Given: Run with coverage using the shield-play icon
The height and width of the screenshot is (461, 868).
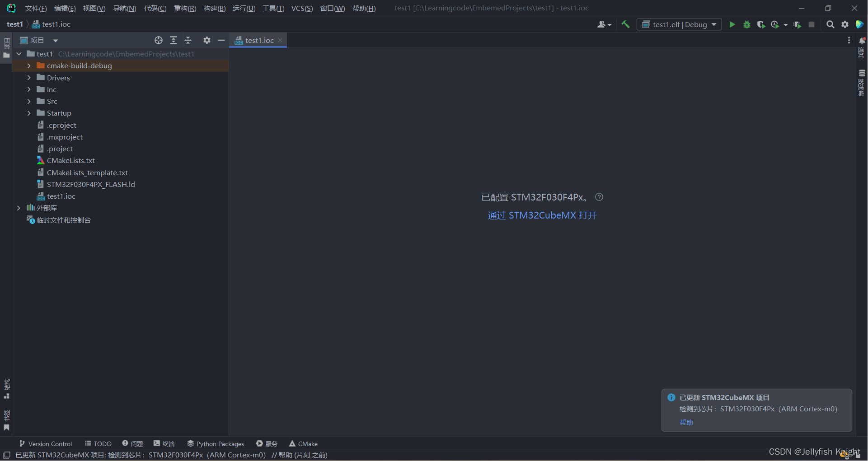Looking at the screenshot, I should click(761, 25).
